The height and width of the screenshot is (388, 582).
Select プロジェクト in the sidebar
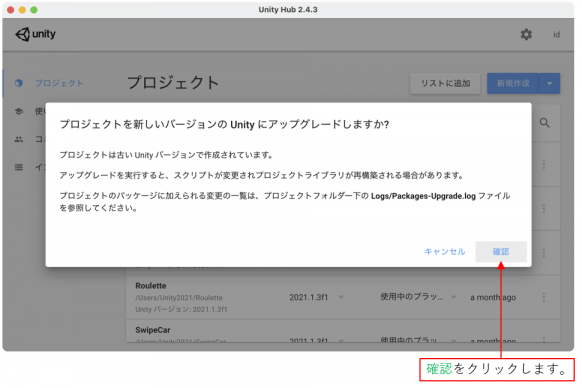click(x=59, y=83)
